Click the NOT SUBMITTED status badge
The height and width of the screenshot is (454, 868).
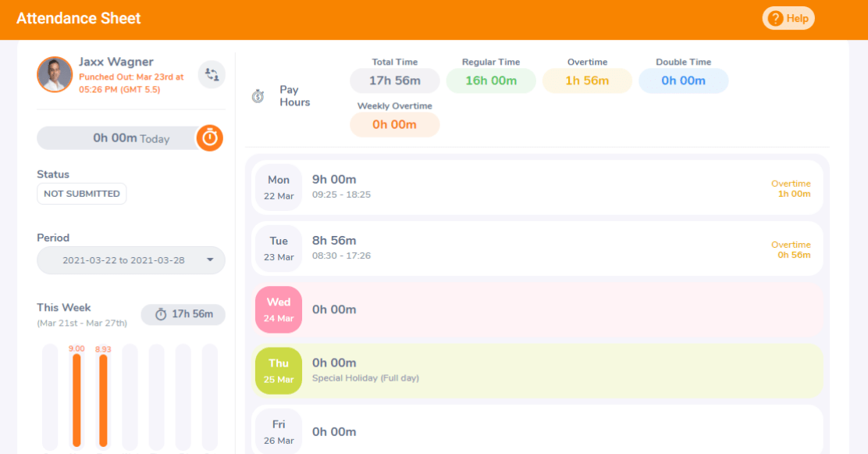pos(81,193)
